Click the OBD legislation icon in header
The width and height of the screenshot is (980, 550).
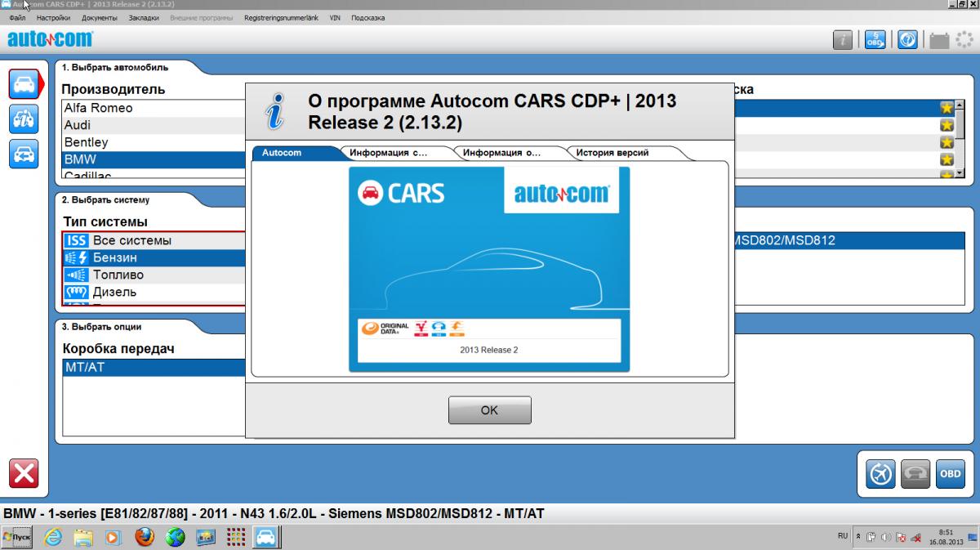[875, 39]
